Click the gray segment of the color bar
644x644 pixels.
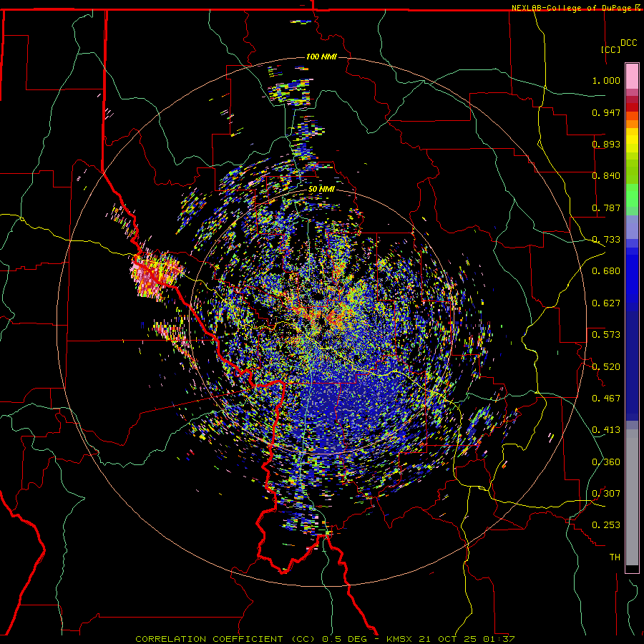pos(632,497)
